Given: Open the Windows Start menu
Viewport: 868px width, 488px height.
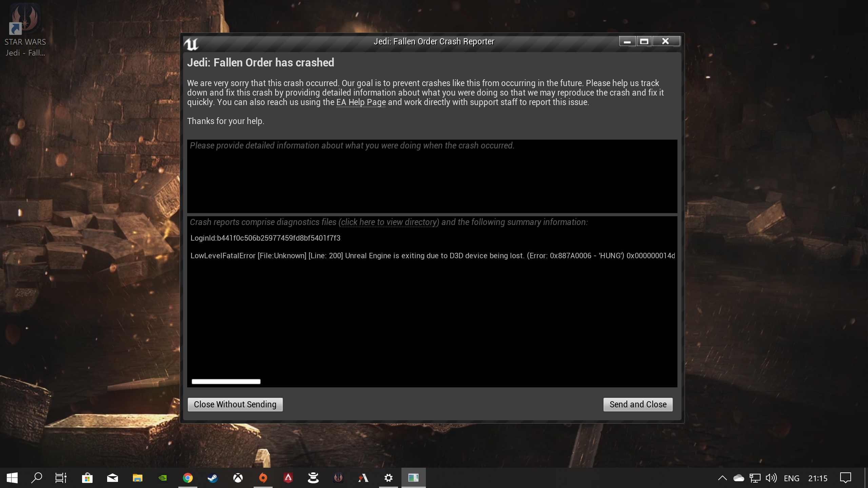Looking at the screenshot, I should (12, 478).
